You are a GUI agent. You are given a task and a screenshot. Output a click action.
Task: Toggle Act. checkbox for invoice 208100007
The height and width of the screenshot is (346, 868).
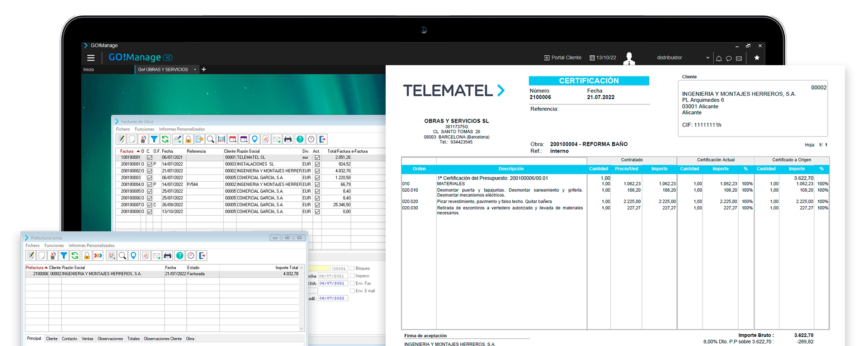tap(317, 205)
